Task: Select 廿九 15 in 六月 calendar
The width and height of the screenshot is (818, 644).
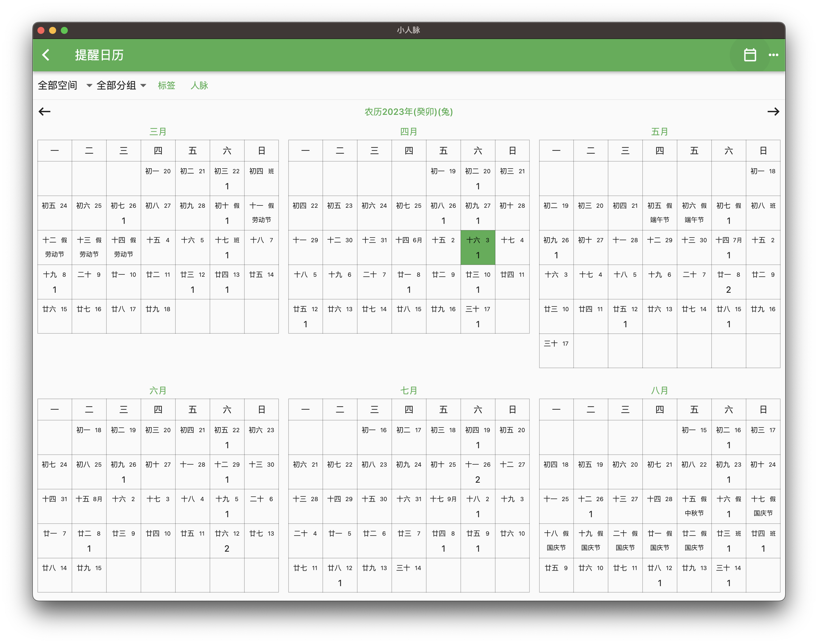Action: tap(89, 575)
